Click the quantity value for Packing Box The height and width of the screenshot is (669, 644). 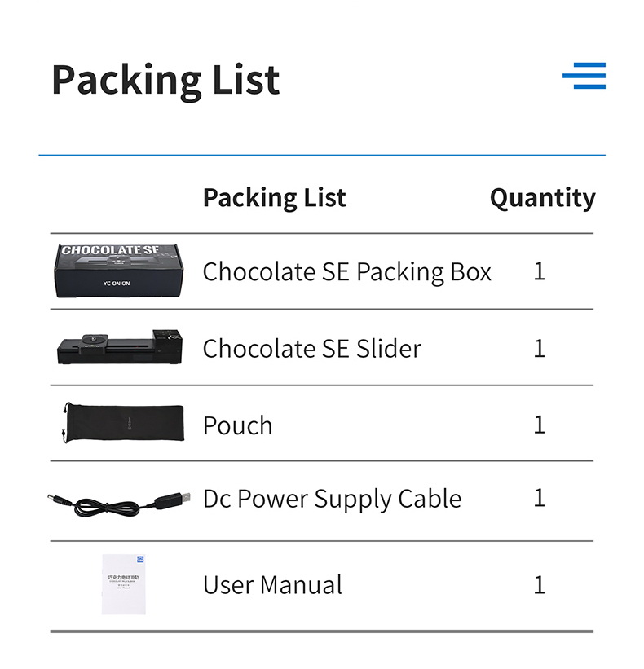click(539, 271)
